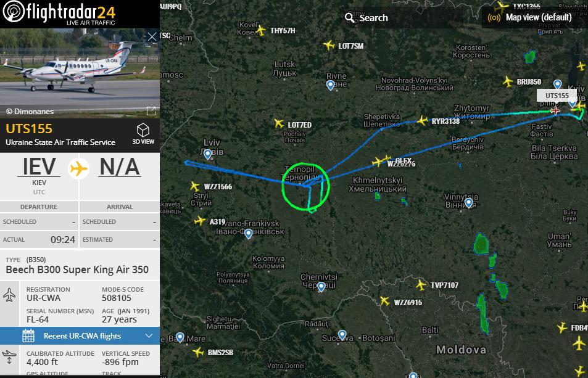Select the BRU850 aircraft icon
Screen dimensions: 588x378
click(x=508, y=81)
